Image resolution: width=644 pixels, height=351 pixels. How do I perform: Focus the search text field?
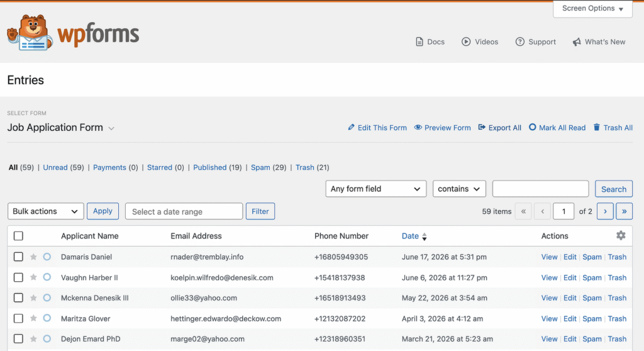540,189
